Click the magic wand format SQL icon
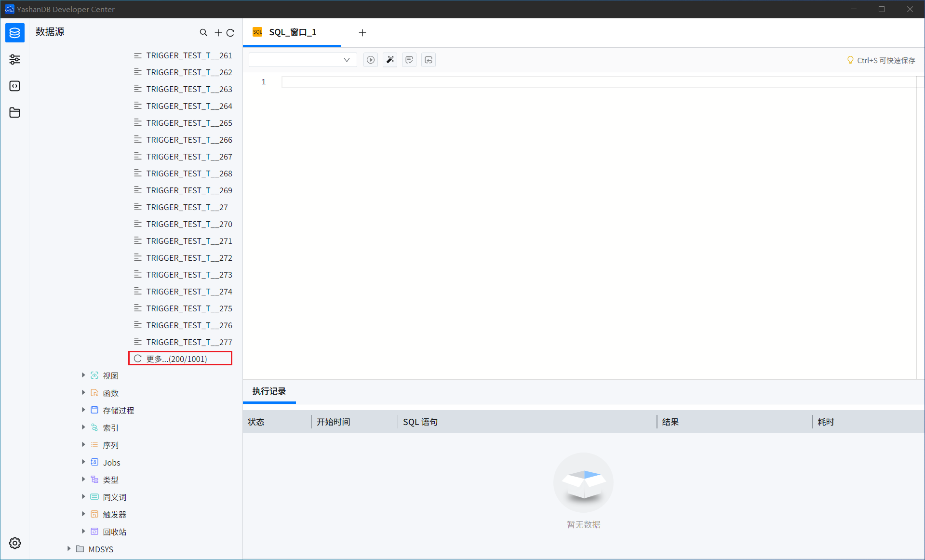The image size is (925, 560). coord(389,60)
